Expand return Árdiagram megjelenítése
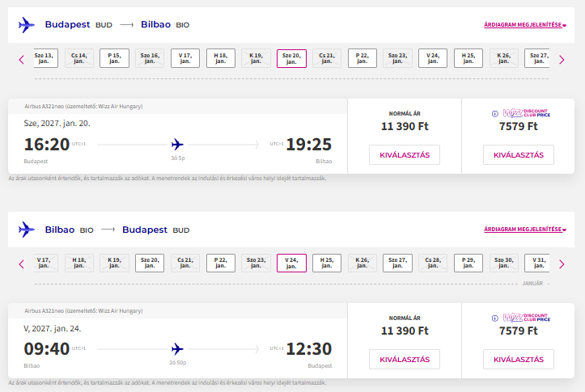Image resolution: width=585 pixels, height=392 pixels. point(525,230)
